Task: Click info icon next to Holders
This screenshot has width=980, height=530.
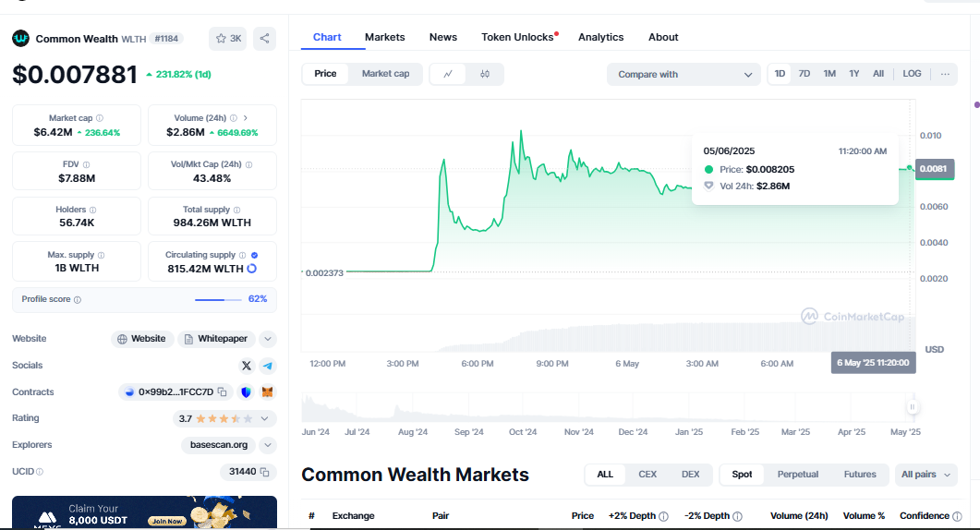Action: [x=92, y=210]
